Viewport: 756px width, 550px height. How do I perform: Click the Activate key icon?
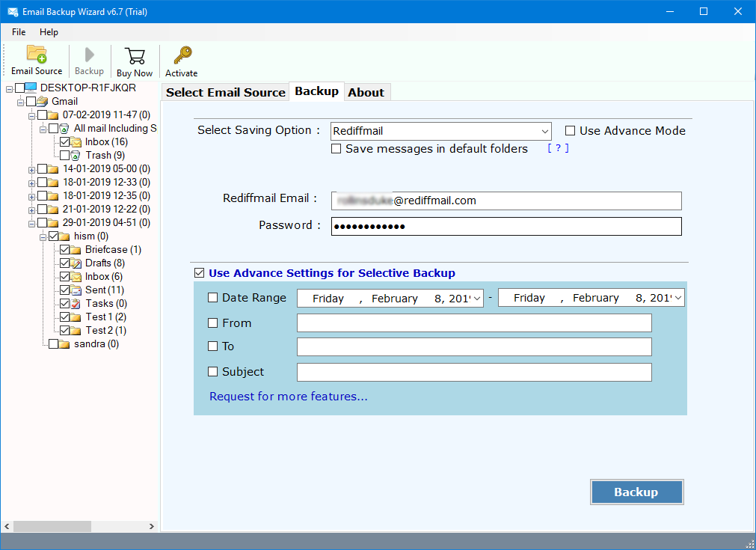182,55
